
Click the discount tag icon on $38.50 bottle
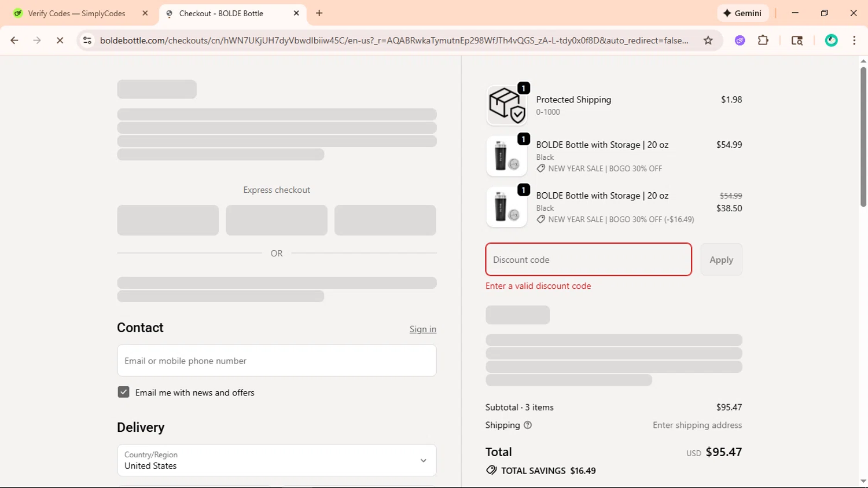[541, 219]
